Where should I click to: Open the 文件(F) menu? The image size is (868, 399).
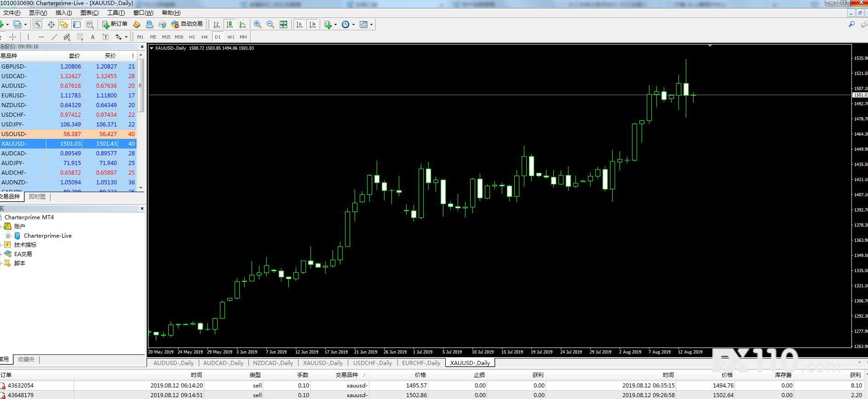[x=11, y=13]
